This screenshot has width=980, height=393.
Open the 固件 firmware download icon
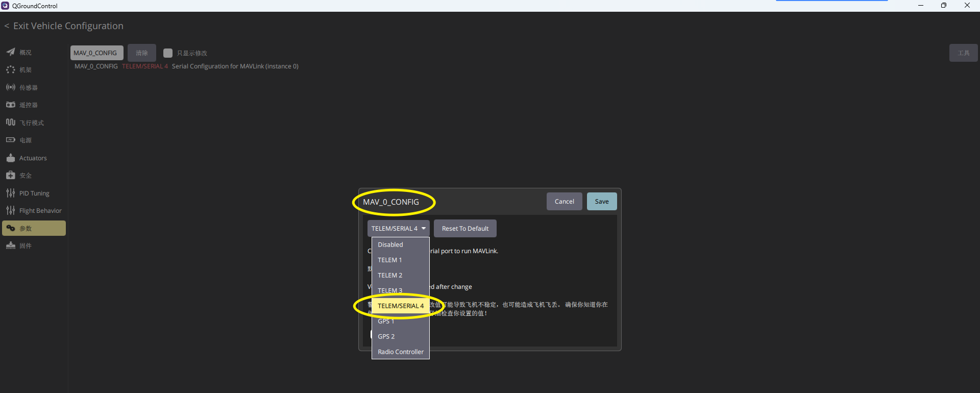tap(11, 245)
